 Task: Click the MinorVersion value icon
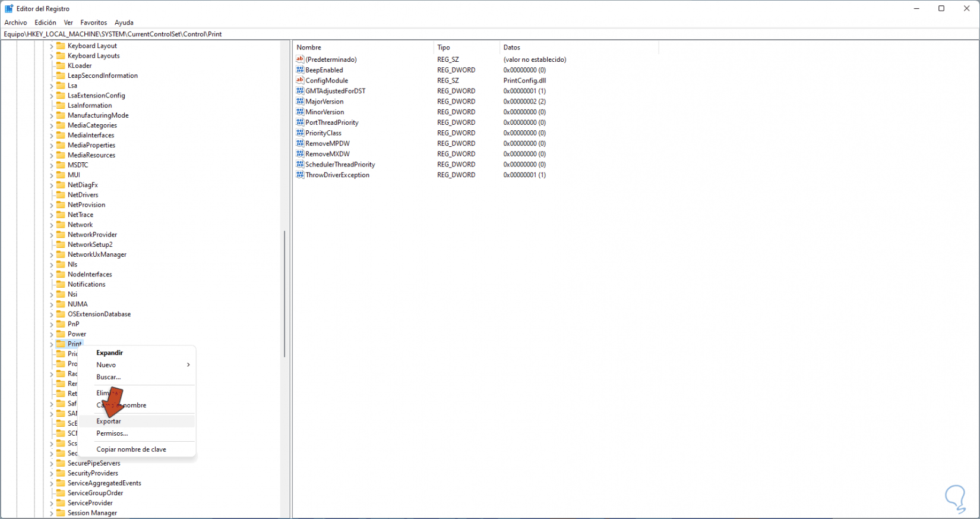(x=300, y=112)
